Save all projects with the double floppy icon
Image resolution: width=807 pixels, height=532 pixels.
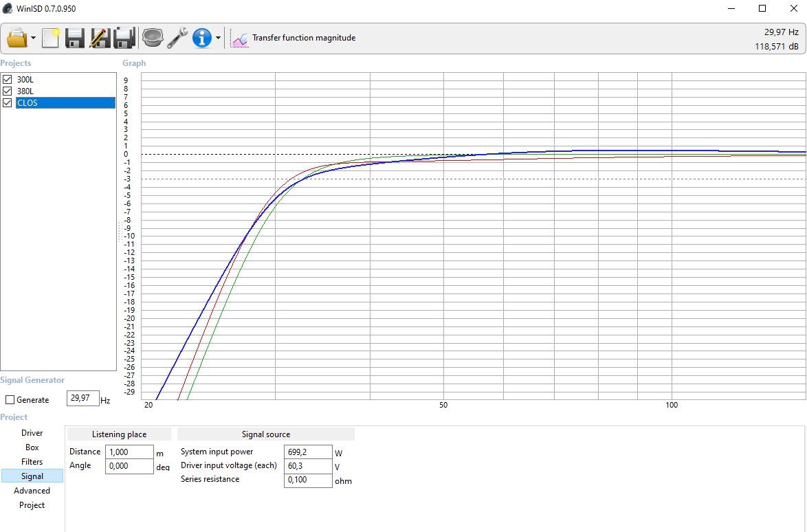[x=124, y=38]
